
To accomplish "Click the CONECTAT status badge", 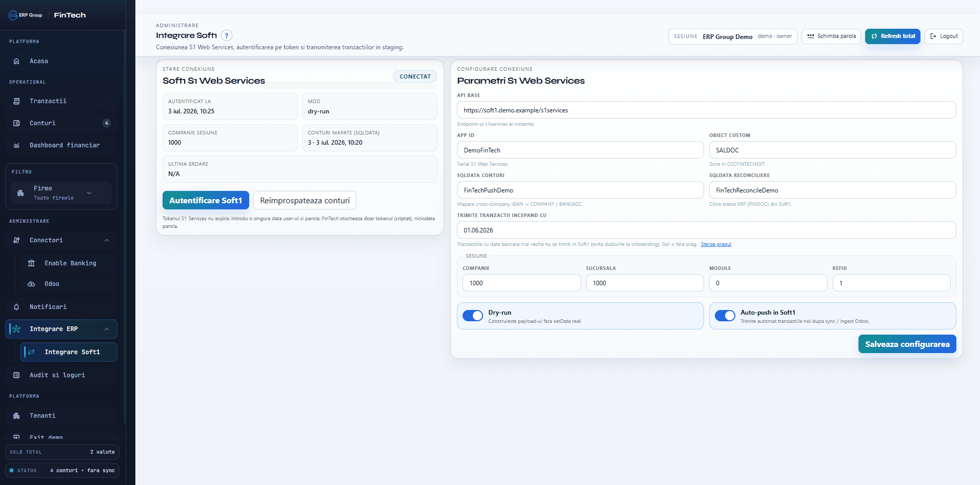I will point(415,76).
